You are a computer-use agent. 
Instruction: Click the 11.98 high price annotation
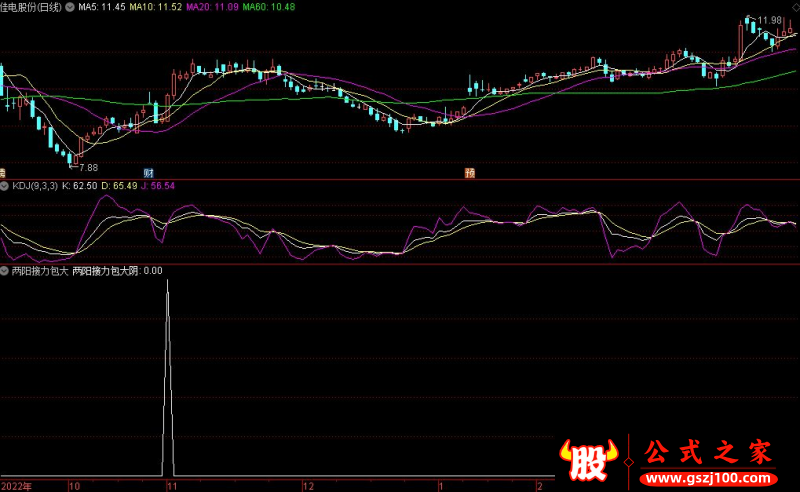tap(768, 20)
